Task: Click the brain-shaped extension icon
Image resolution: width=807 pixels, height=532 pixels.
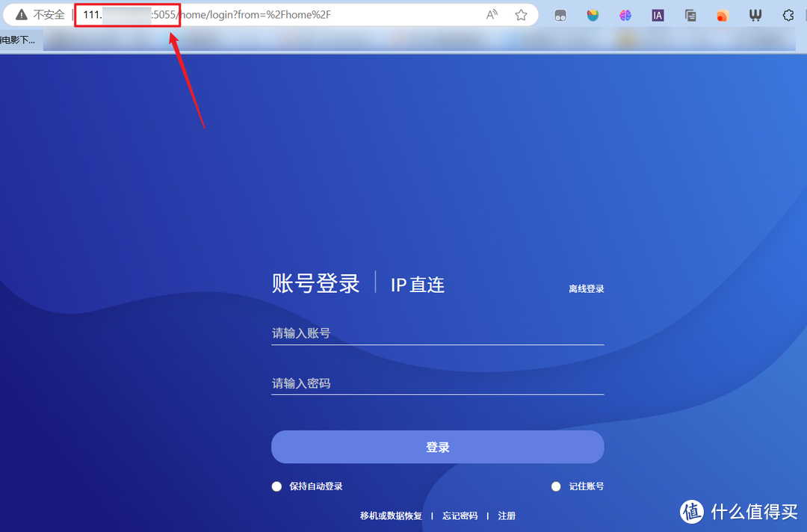Action: pyautogui.click(x=625, y=14)
